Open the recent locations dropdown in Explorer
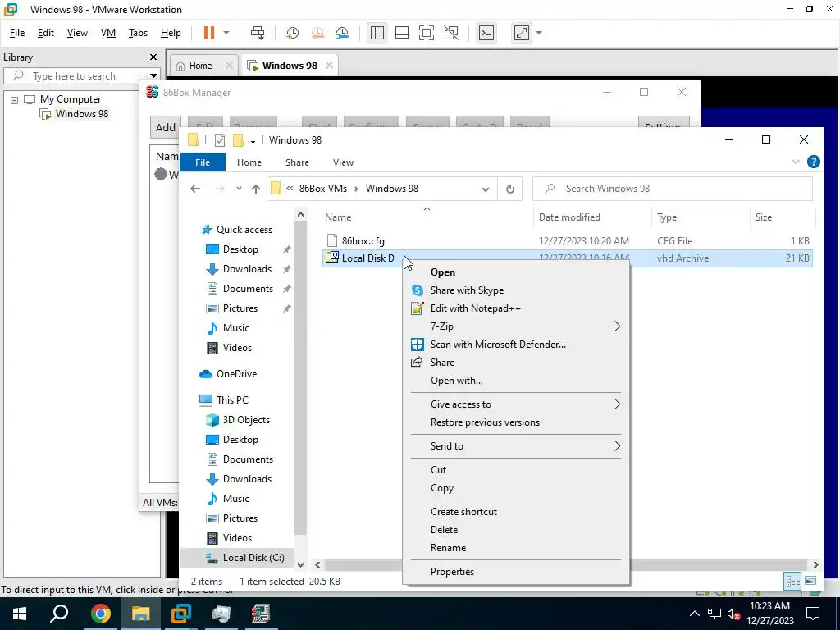The image size is (840, 630). [x=239, y=189]
